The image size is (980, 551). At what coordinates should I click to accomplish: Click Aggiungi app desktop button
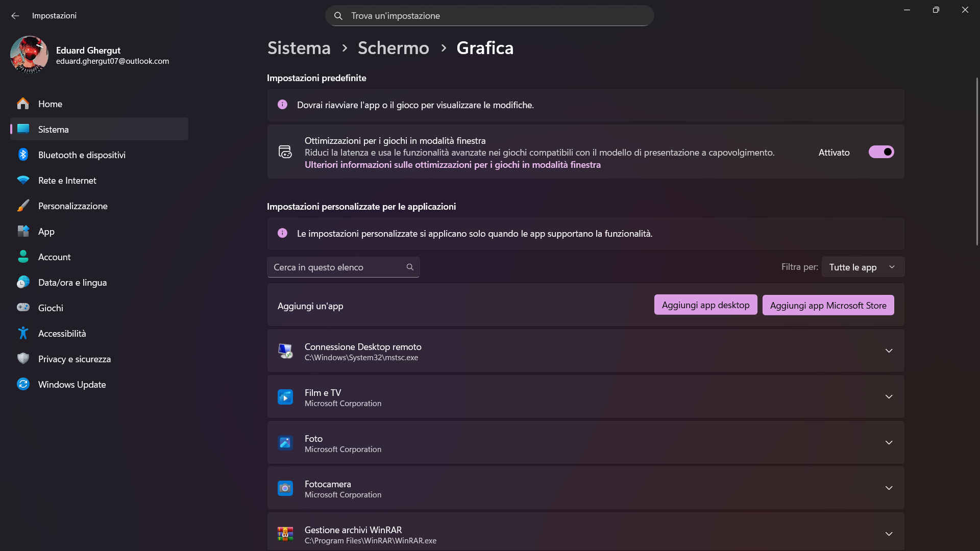(x=705, y=305)
